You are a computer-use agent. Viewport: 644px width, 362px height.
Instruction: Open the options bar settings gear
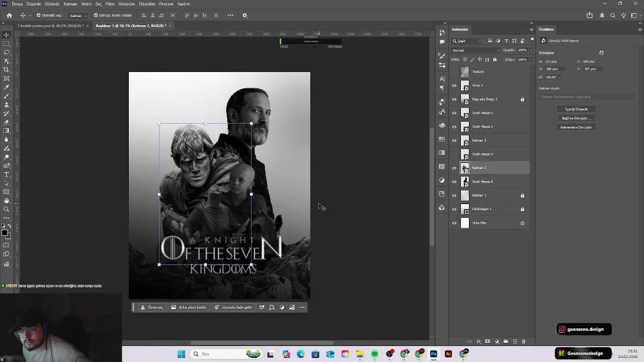click(x=245, y=16)
